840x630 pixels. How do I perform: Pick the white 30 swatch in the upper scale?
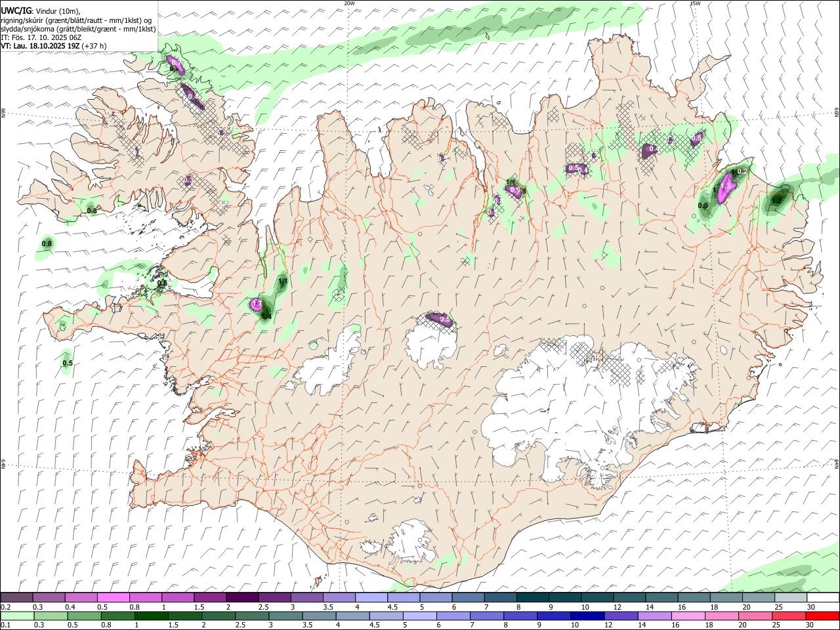coord(823,598)
